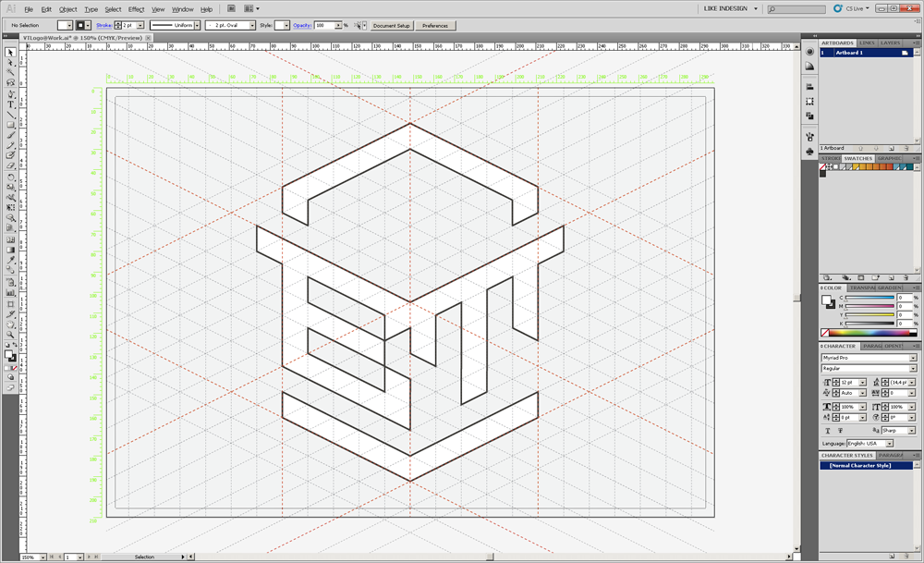
Task: Select the None color box
Action: [x=824, y=333]
